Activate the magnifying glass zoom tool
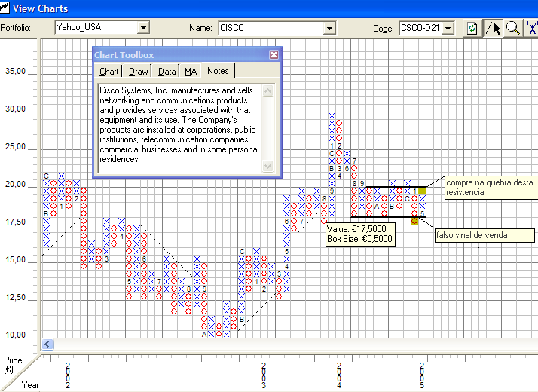Viewport: 538px width, 392px height. point(512,28)
